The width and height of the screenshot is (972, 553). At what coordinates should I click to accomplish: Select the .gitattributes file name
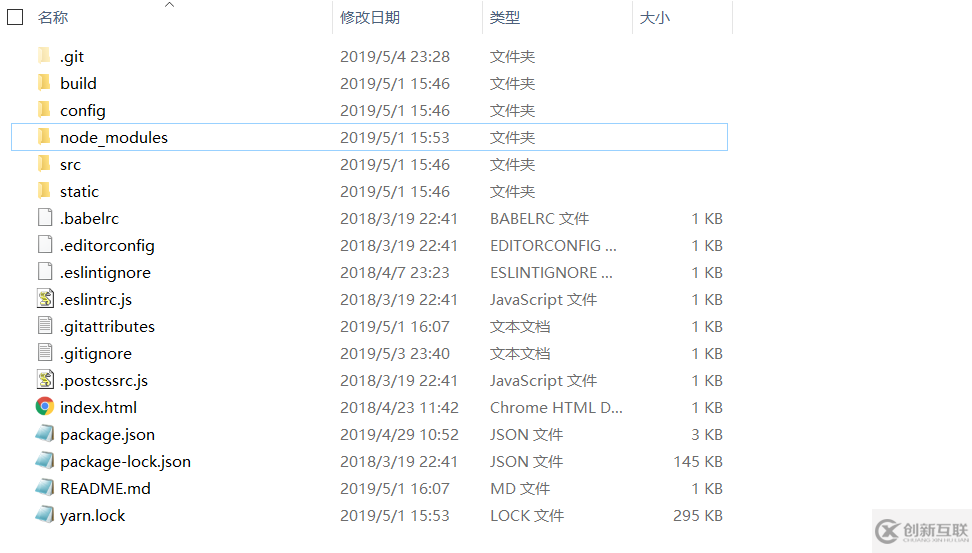(x=107, y=327)
